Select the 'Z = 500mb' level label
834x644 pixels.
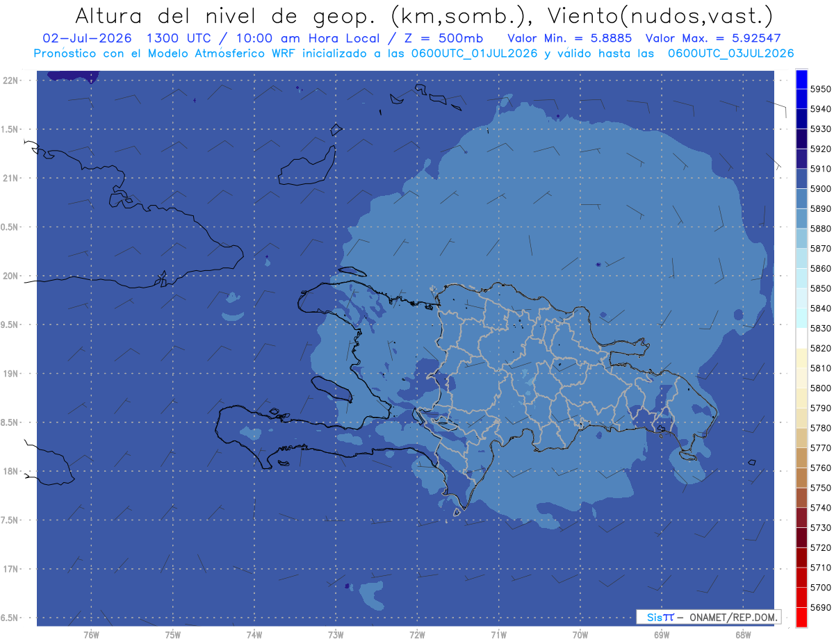pyautogui.click(x=443, y=38)
